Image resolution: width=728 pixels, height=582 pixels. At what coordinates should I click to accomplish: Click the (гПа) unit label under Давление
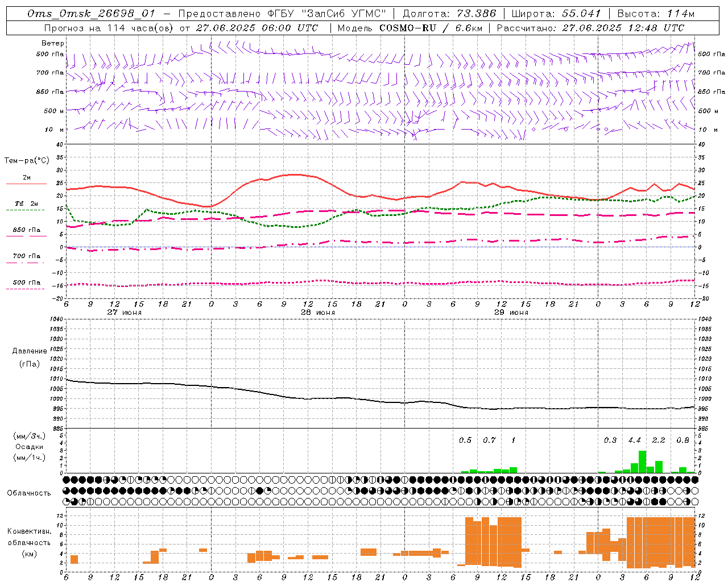tap(30, 364)
